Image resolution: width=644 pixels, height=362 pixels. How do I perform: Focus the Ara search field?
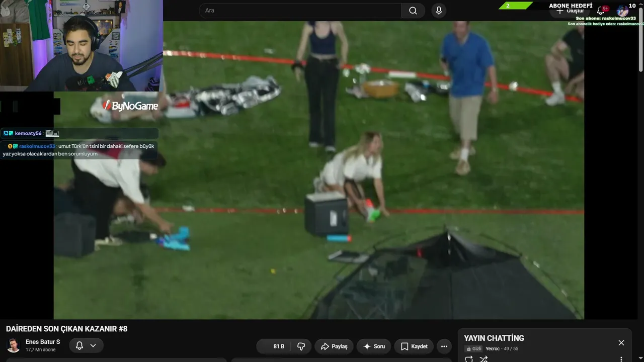tap(300, 11)
